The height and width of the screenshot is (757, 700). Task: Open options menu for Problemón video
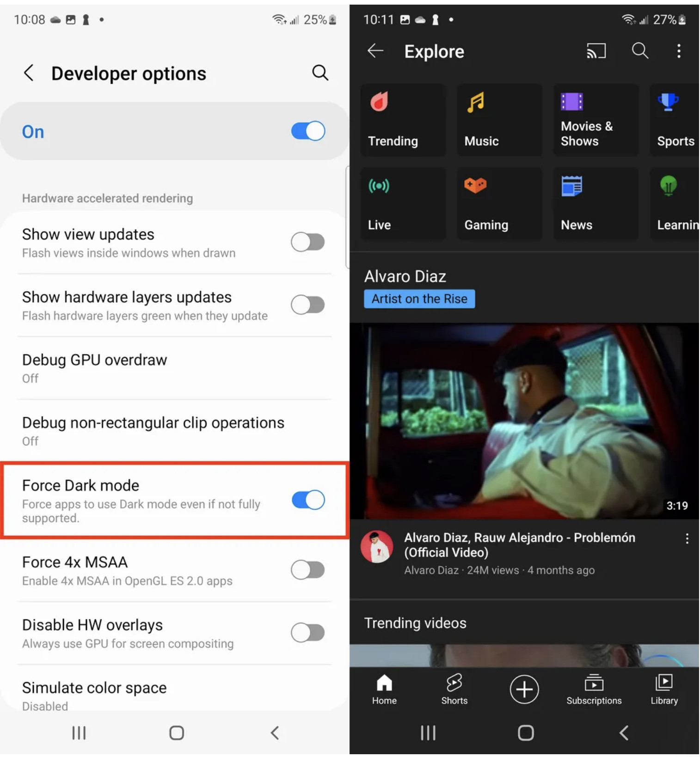click(x=687, y=539)
